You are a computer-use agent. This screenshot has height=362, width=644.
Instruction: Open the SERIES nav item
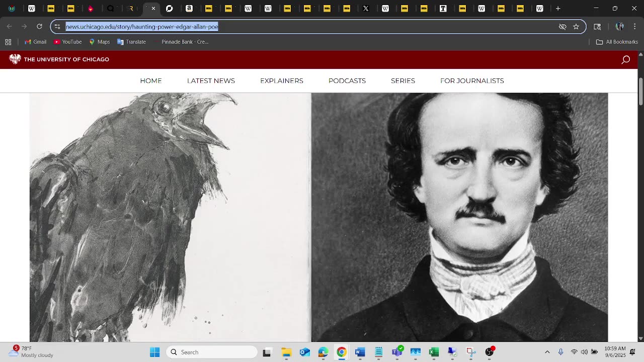point(403,81)
